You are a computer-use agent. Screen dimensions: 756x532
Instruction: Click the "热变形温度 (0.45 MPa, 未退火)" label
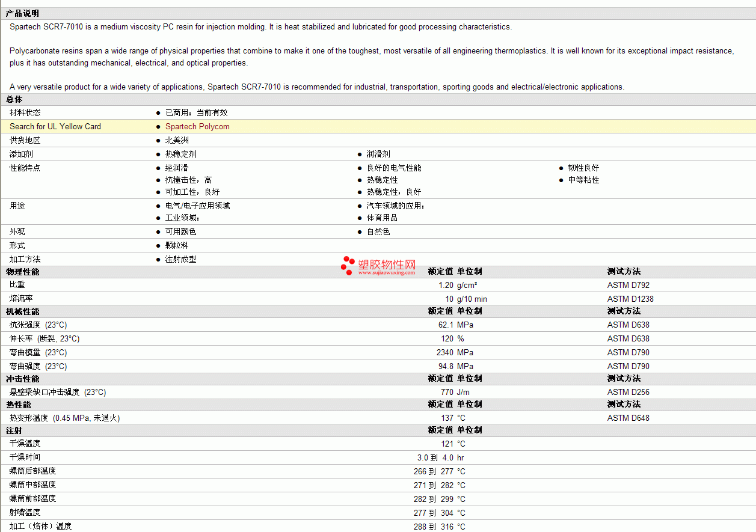point(65,418)
